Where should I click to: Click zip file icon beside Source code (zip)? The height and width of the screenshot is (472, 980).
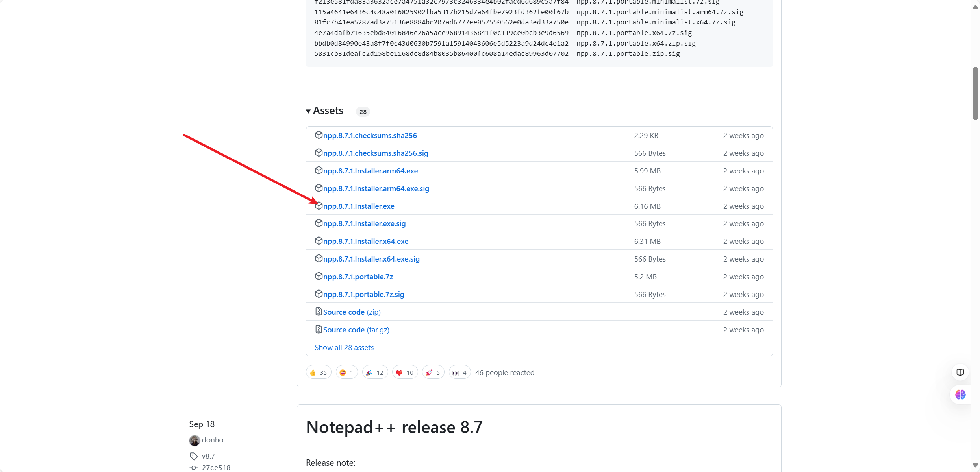(319, 312)
